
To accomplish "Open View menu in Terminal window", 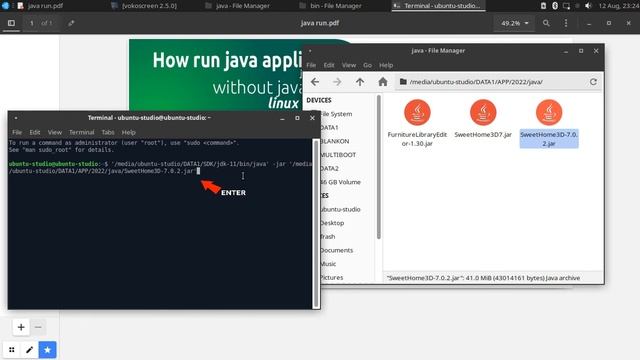I will 55,132.
